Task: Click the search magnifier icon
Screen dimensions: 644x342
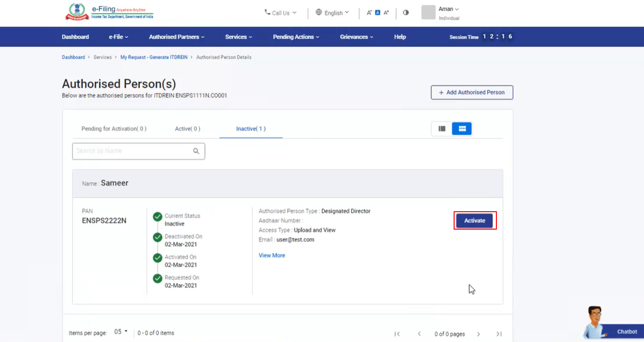Action: click(196, 151)
